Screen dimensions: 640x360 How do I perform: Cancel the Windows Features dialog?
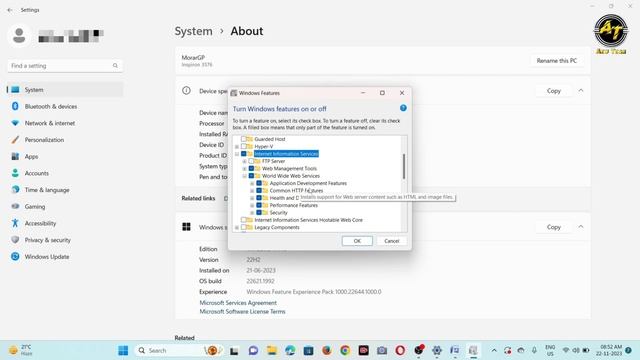click(391, 241)
